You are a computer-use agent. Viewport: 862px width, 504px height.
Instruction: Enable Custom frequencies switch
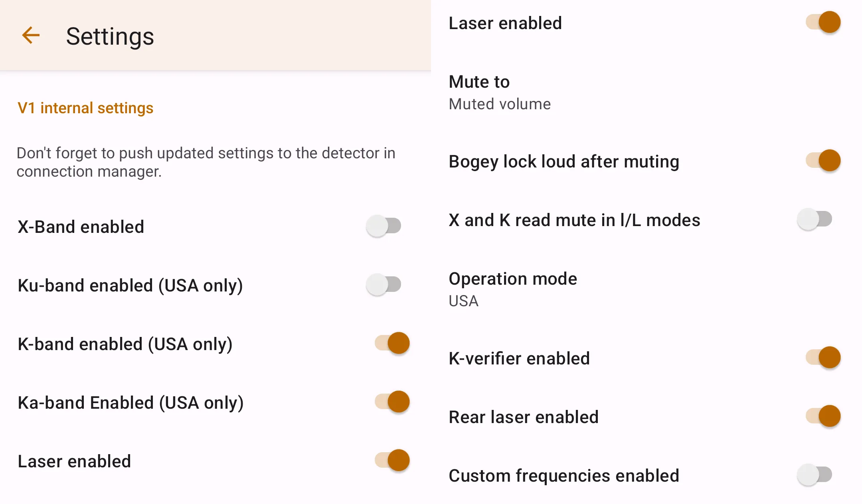coord(815,475)
